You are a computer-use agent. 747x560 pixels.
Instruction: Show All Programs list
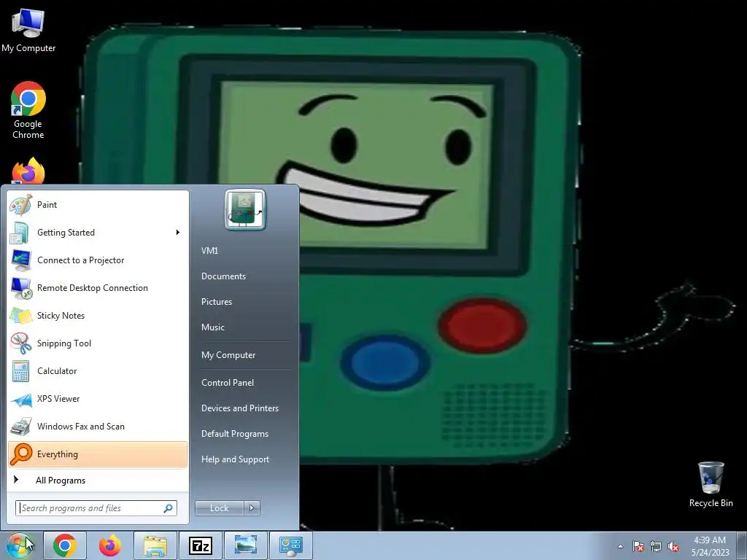tap(98, 481)
